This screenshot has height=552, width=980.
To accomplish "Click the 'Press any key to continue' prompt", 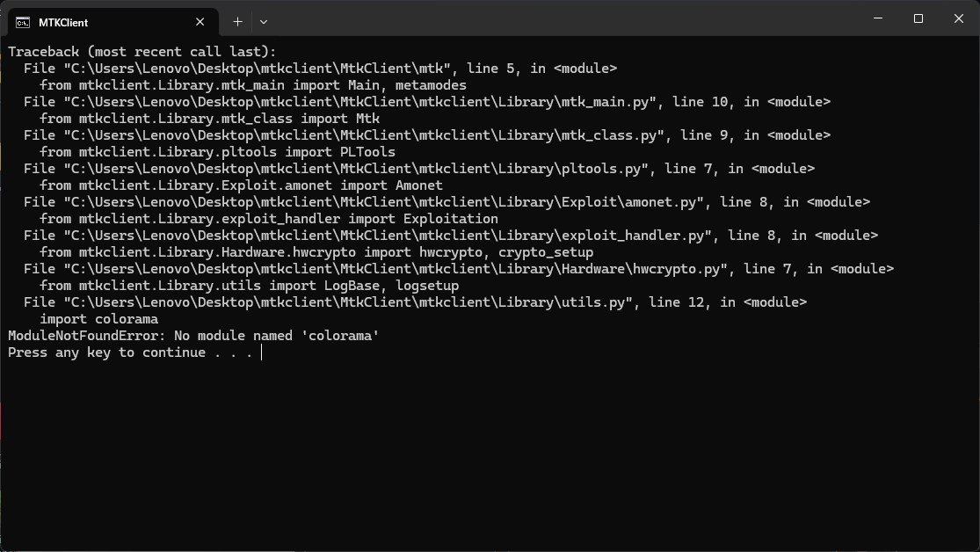I will [130, 352].
